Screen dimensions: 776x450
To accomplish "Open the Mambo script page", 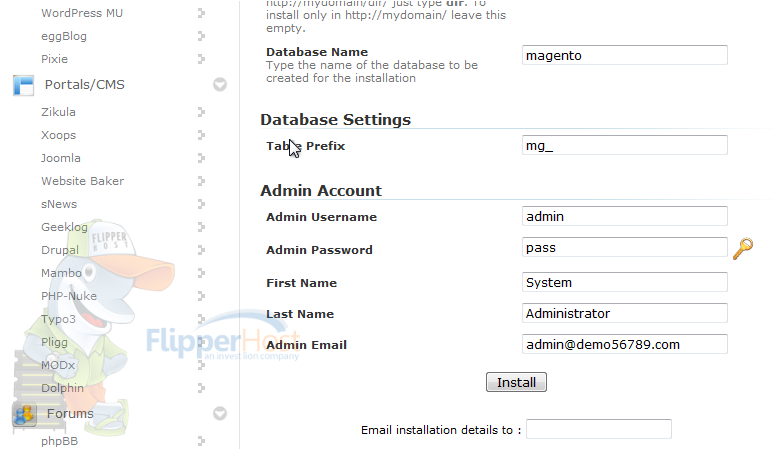I will 61,273.
